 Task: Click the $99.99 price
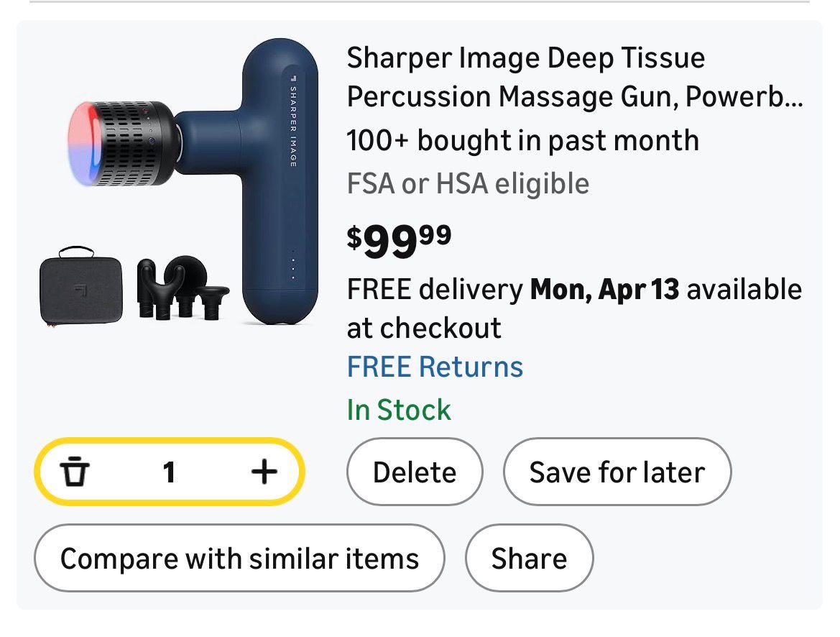(399, 242)
